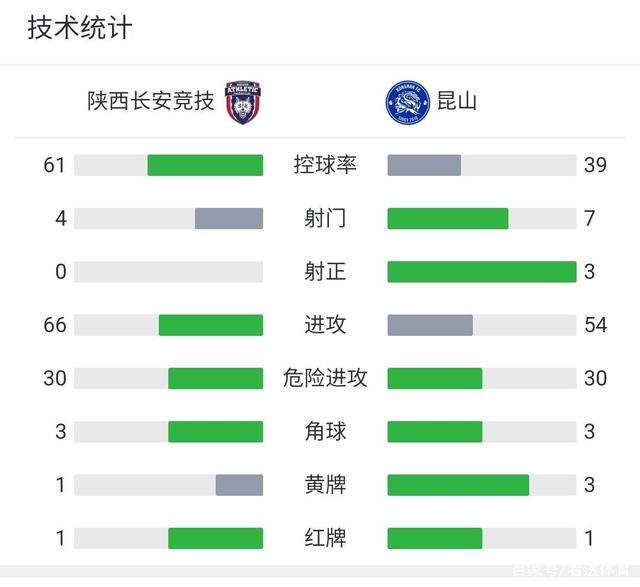Click the 红牌 red card label
This screenshot has height=587, width=640.
click(325, 538)
